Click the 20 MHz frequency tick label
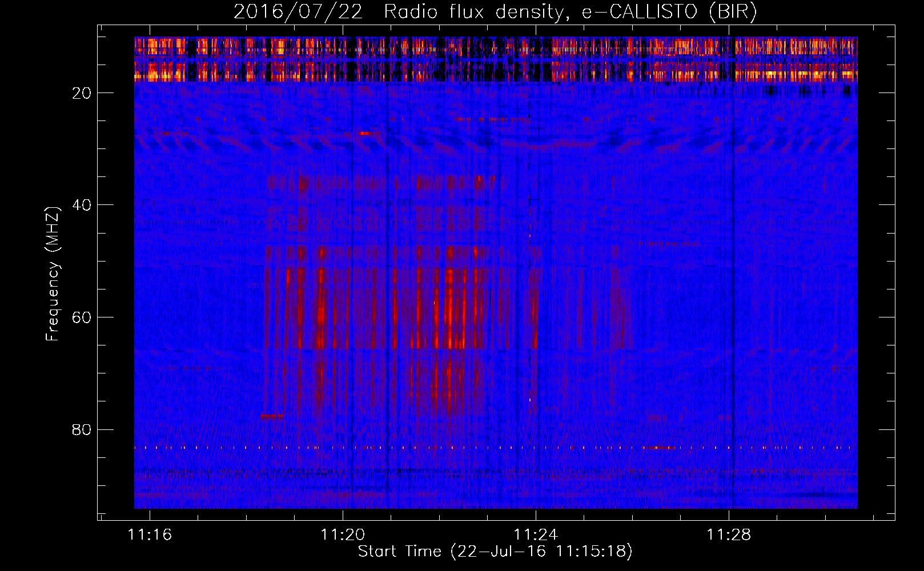 point(82,93)
